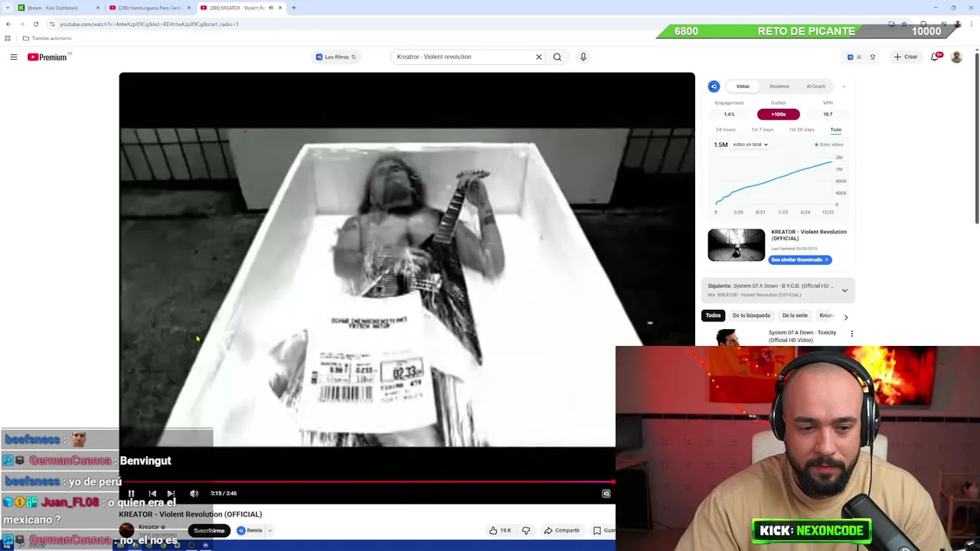980x551 pixels.
Task: Open the System Of A Down - Toxicity video
Action: tap(802, 336)
